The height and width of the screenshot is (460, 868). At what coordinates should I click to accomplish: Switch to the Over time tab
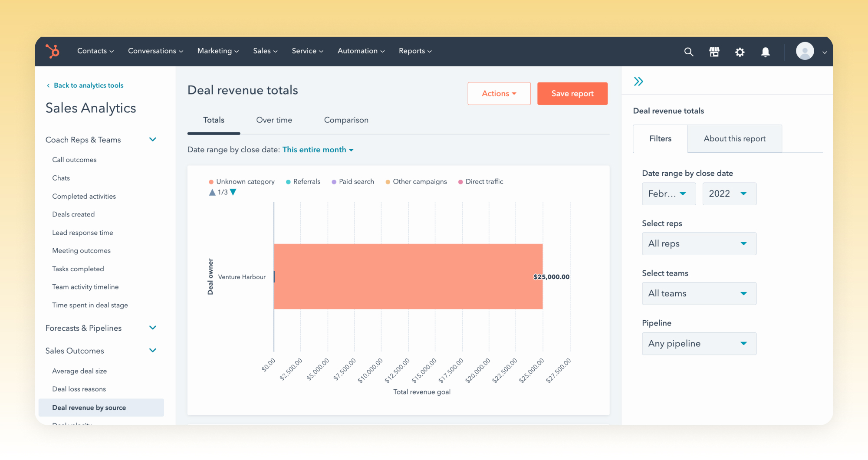click(x=274, y=120)
